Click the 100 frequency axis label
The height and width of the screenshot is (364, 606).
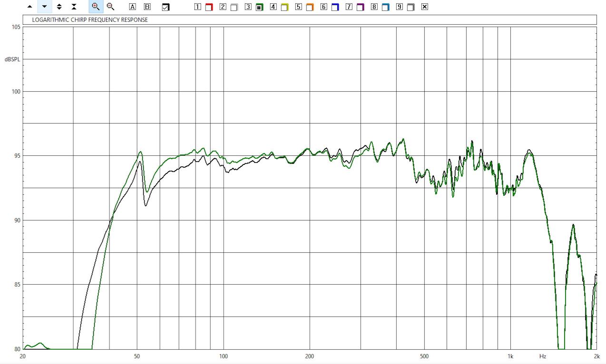pos(223,356)
